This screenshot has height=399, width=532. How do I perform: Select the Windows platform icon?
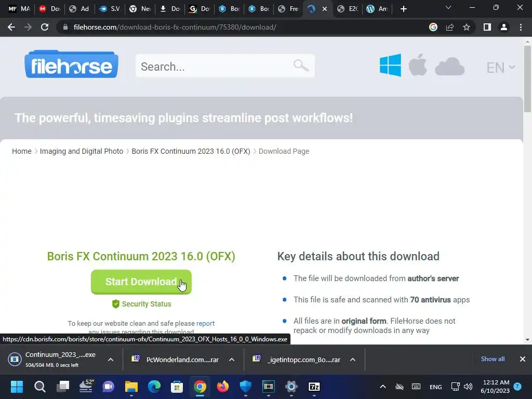tap(390, 65)
